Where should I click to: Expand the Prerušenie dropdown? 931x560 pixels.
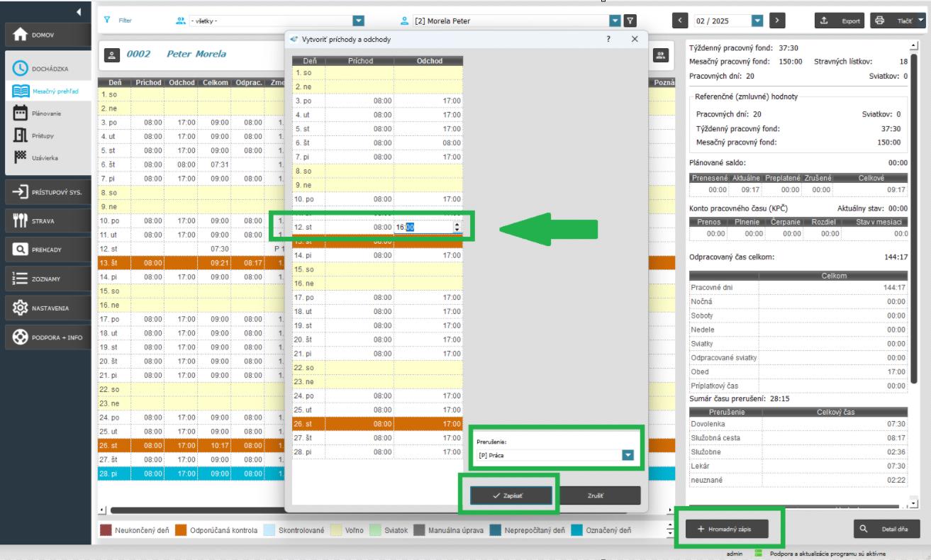point(627,455)
